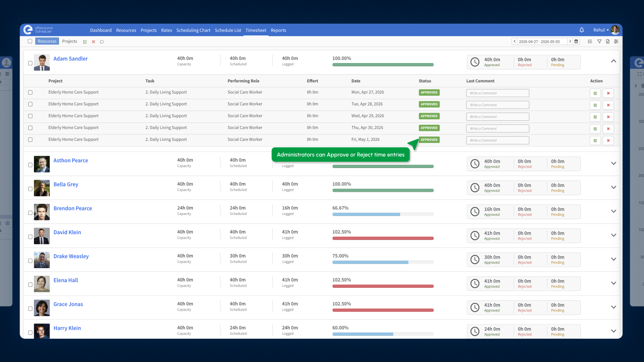Expand Bella Grey's timesheet entries
The height and width of the screenshot is (362, 644).
click(x=614, y=187)
